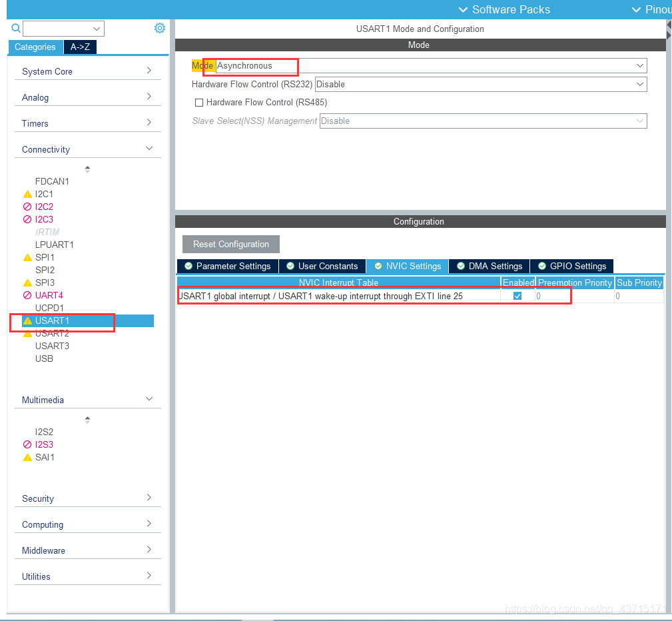Click the SPI3 warning triangle icon

[x=27, y=283]
